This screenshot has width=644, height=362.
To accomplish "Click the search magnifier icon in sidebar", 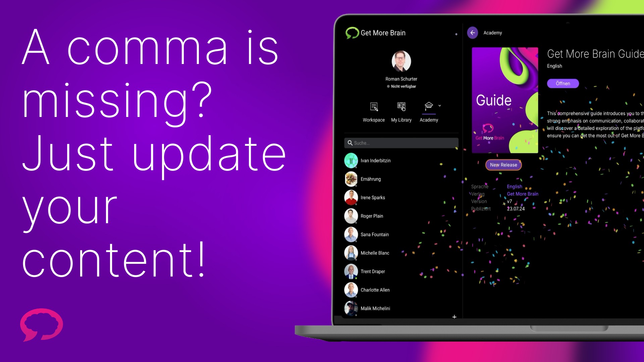I will click(x=350, y=143).
